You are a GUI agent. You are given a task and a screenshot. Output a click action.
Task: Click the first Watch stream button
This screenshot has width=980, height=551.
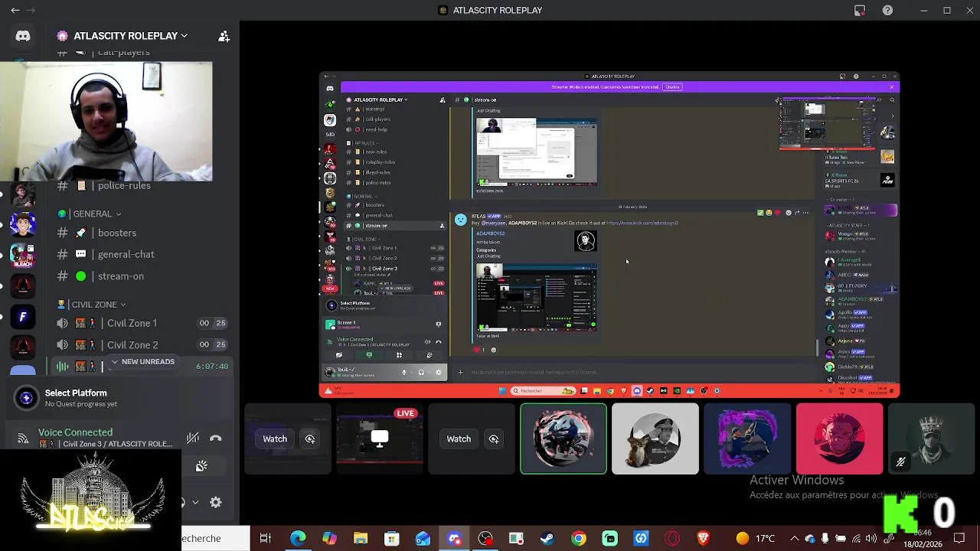click(x=275, y=439)
